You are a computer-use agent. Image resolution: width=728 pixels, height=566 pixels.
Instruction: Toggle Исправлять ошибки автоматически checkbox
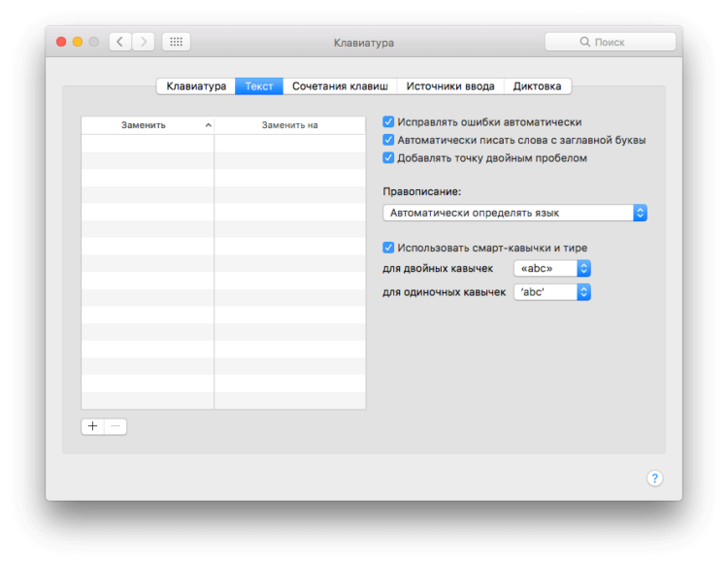coord(388,121)
